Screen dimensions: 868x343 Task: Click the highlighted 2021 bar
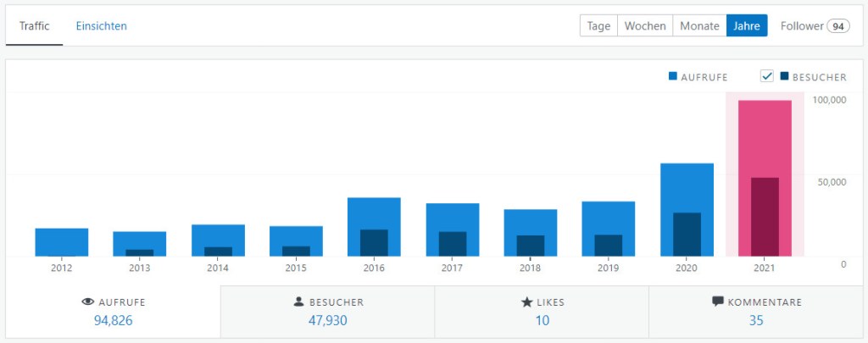[x=765, y=178]
